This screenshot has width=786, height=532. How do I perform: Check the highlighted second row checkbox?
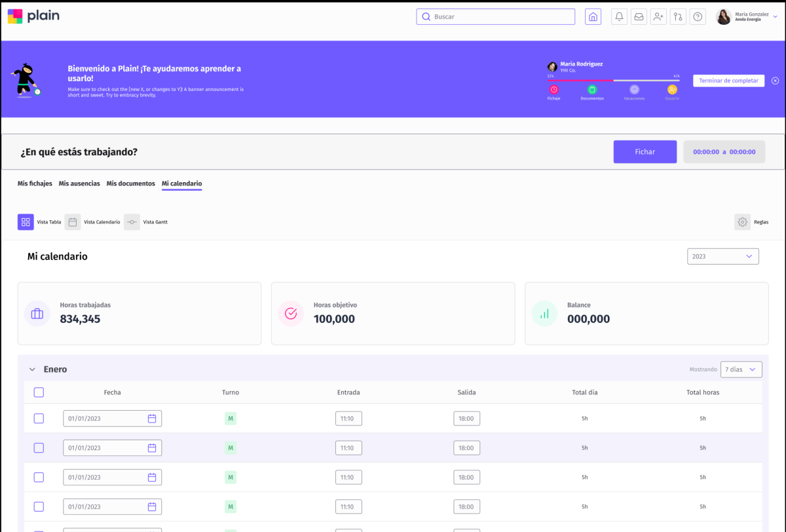[39, 448]
